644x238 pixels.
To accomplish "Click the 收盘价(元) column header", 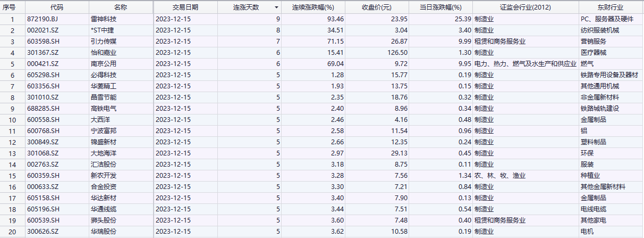I will [x=377, y=7].
